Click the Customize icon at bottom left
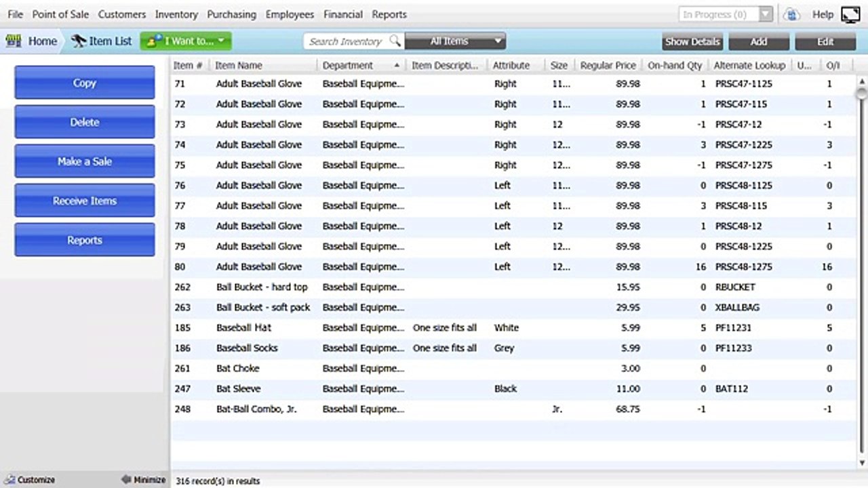 click(8, 480)
